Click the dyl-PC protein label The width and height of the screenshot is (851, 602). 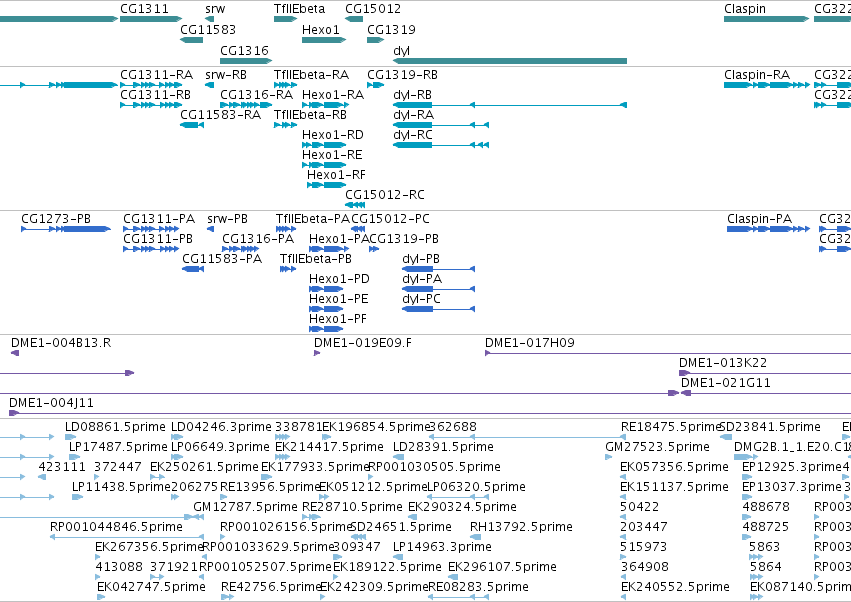[421, 299]
